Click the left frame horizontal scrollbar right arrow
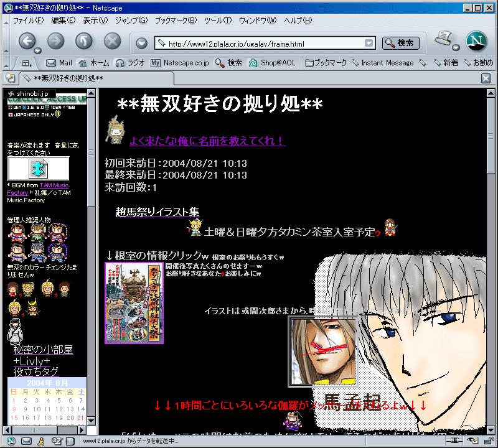This screenshot has height=448, width=498. pos(82,430)
